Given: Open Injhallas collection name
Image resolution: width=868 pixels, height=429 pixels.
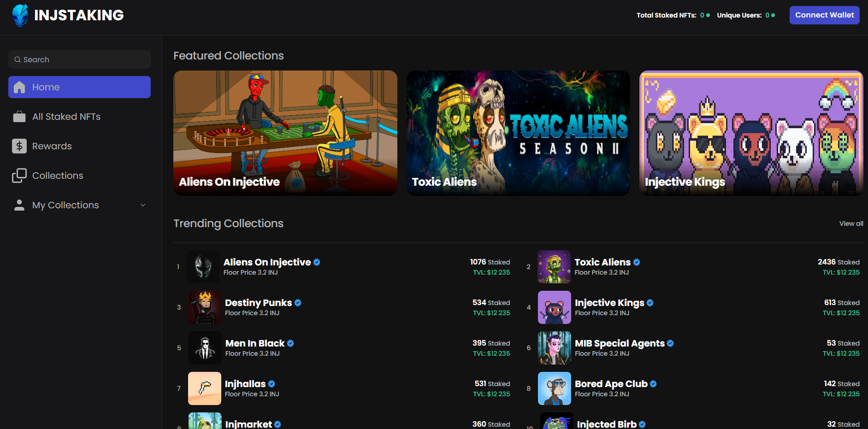Looking at the screenshot, I should coord(245,384).
